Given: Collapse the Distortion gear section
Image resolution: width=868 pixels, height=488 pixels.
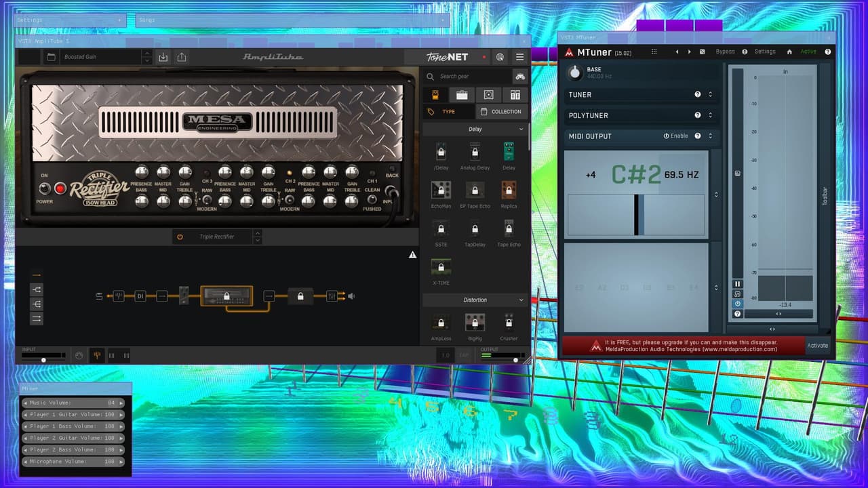Looking at the screenshot, I should (521, 300).
